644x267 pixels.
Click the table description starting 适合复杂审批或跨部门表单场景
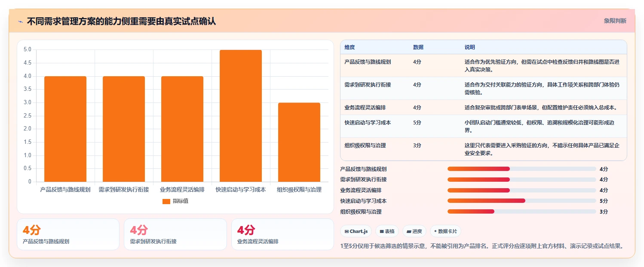[542, 107]
